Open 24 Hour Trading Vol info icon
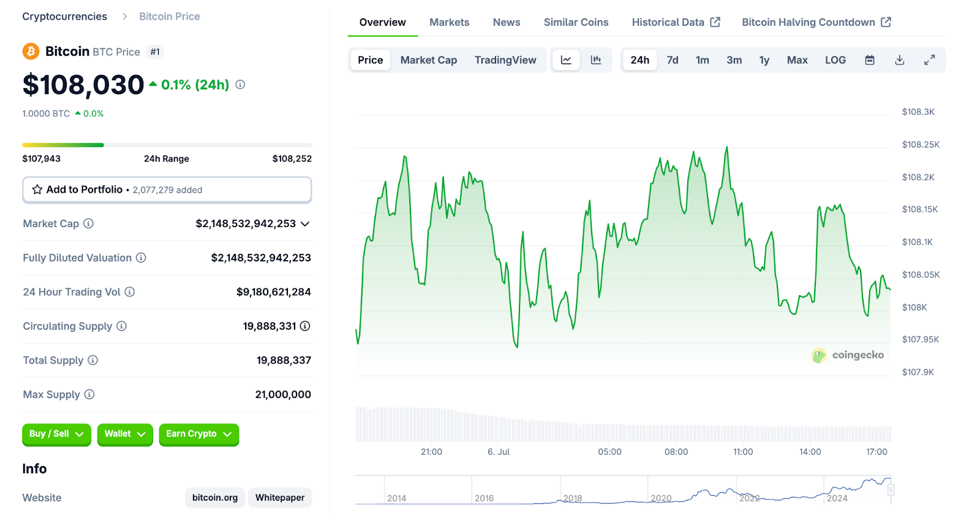This screenshot has width=980, height=516. [130, 292]
